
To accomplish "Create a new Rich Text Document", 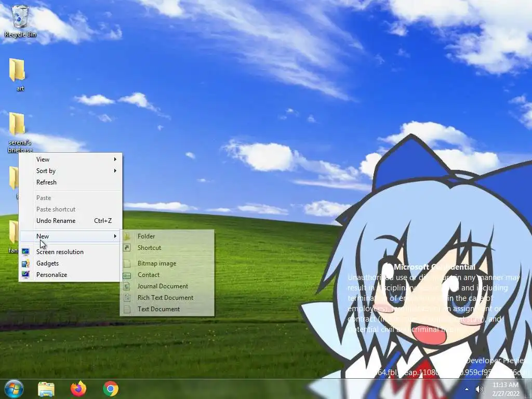I will [x=167, y=298].
